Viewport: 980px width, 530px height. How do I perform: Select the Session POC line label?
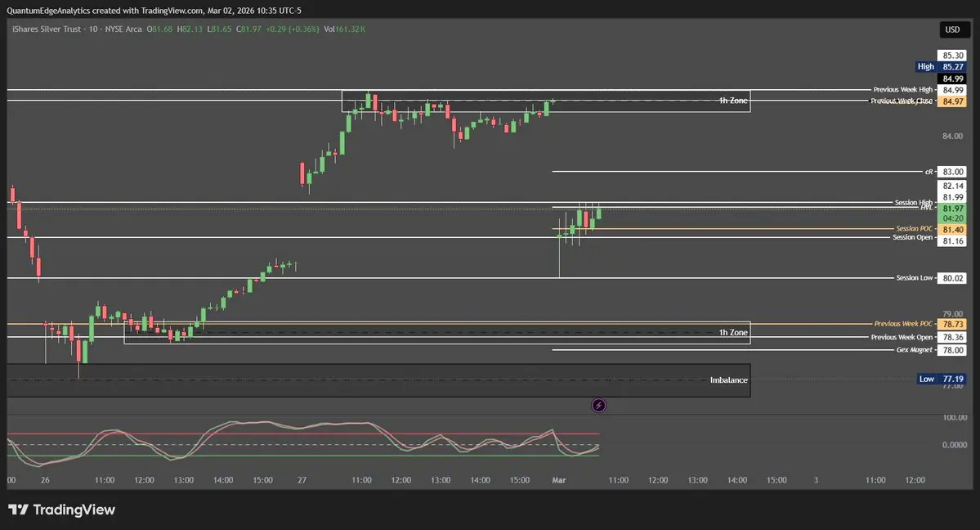click(915, 229)
